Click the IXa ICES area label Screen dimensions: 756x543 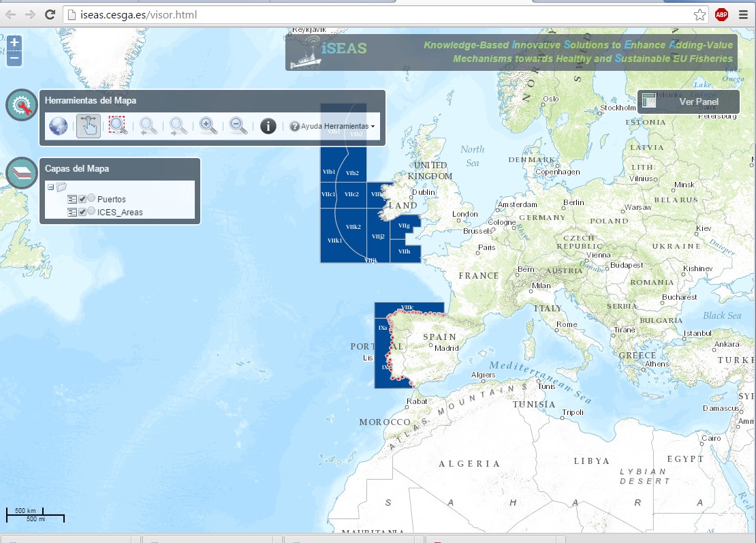click(x=383, y=328)
